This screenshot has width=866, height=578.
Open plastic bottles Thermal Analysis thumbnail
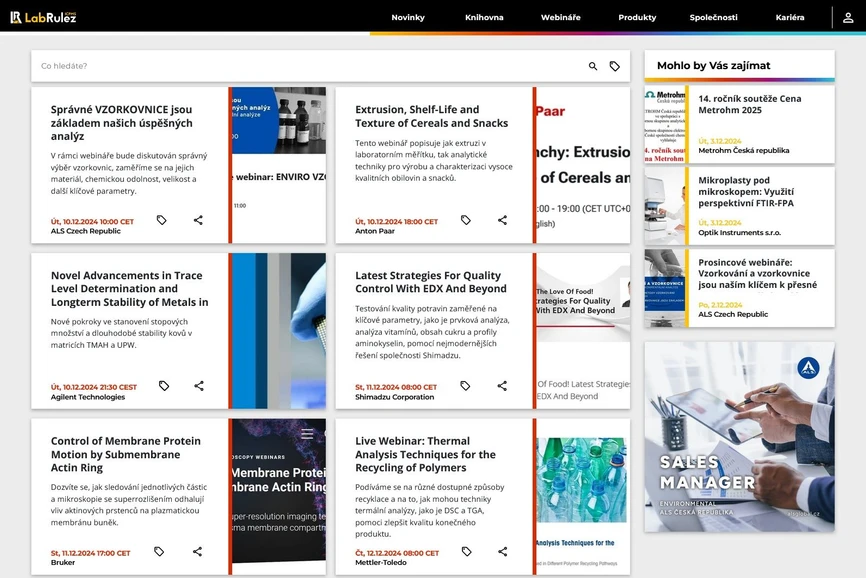click(x=583, y=496)
